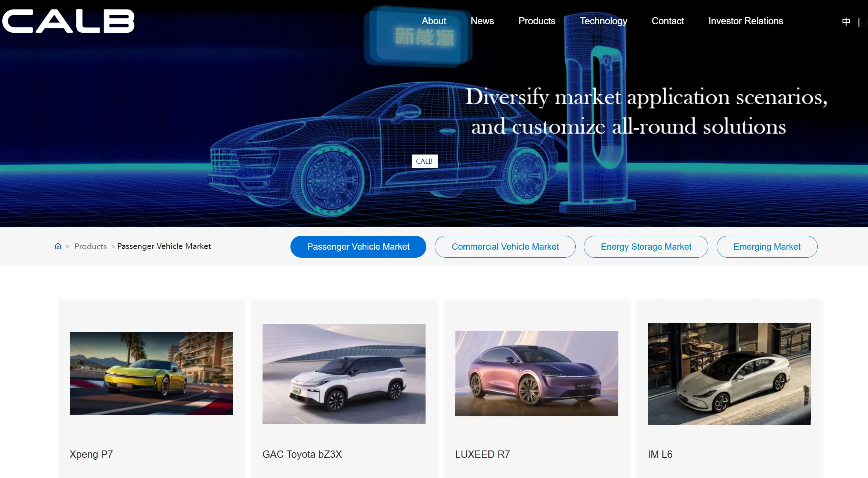Click Products in the breadcrumb

(x=90, y=246)
